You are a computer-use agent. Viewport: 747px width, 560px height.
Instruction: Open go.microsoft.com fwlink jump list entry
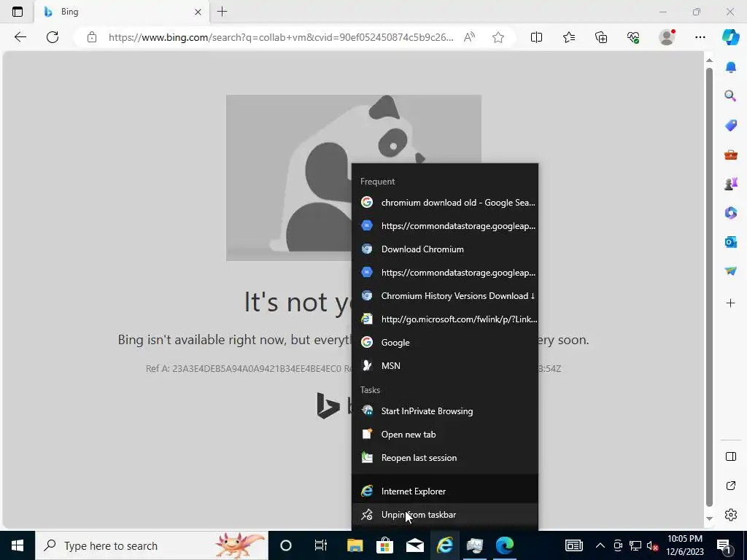click(x=445, y=319)
